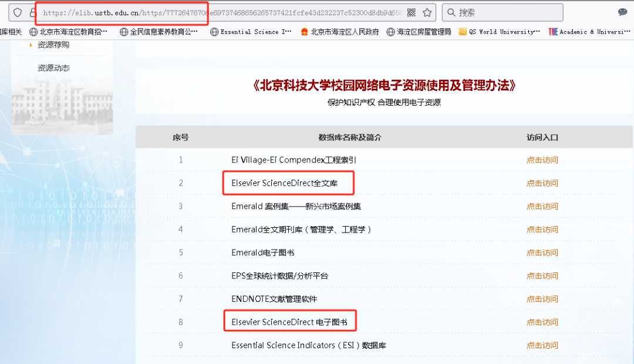This screenshot has height=364, width=634.
Task: Click the padlock site security icon
Action: (x=33, y=12)
